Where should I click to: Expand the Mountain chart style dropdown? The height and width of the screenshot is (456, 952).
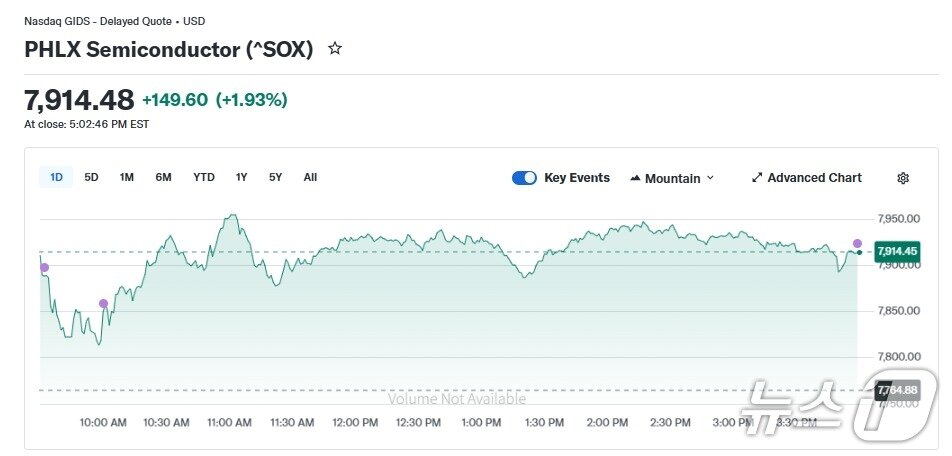coord(710,178)
